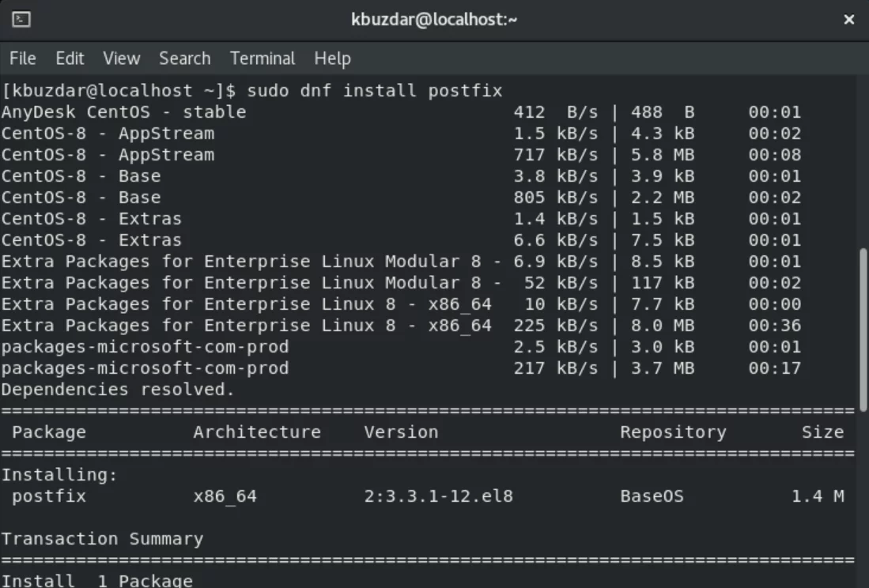Click the postfix package name row

coord(428,496)
